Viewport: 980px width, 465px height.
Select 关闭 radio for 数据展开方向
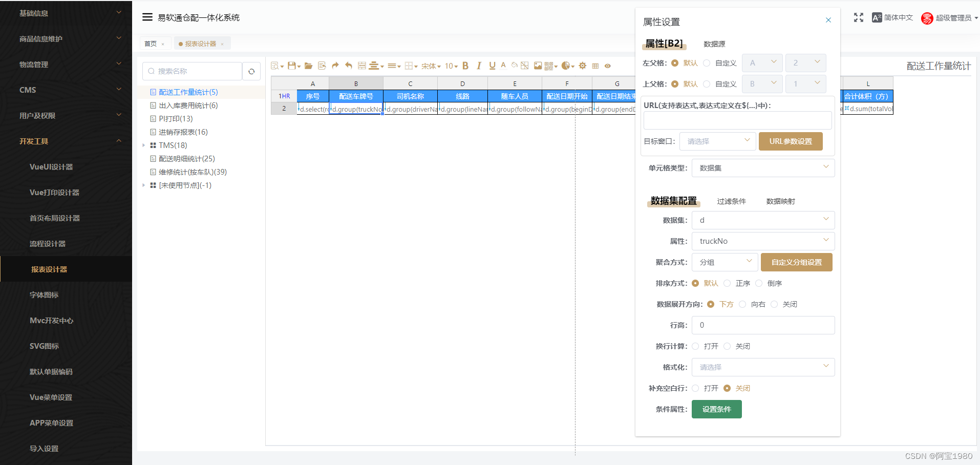point(774,304)
